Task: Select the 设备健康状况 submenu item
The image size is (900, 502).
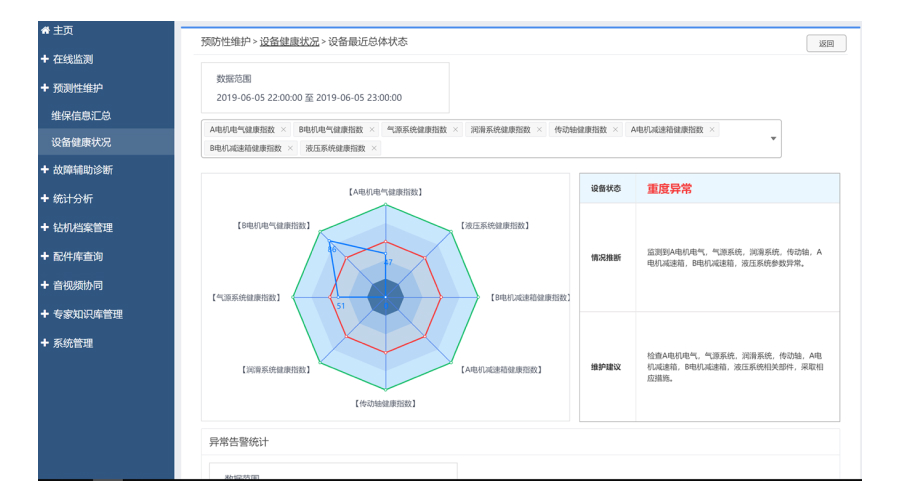Action: [x=81, y=142]
